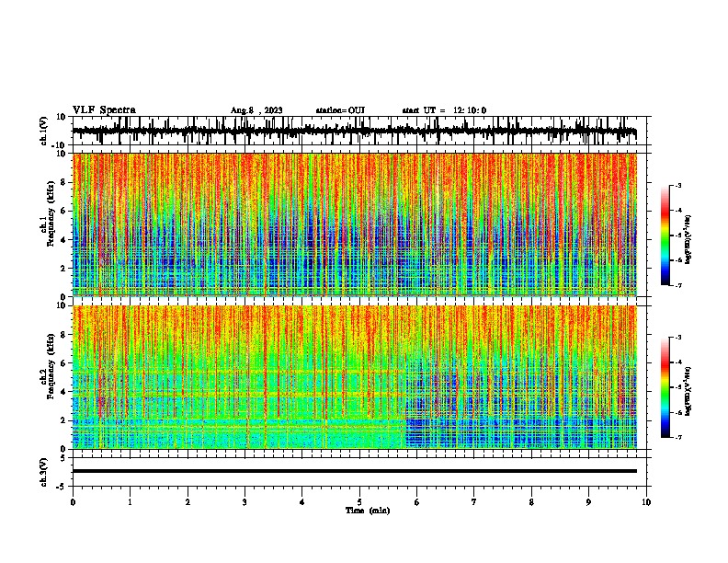728x563 pixels.
Task: Click the log(PSD) label beside the ch.2 colorbar
Action: point(688,391)
